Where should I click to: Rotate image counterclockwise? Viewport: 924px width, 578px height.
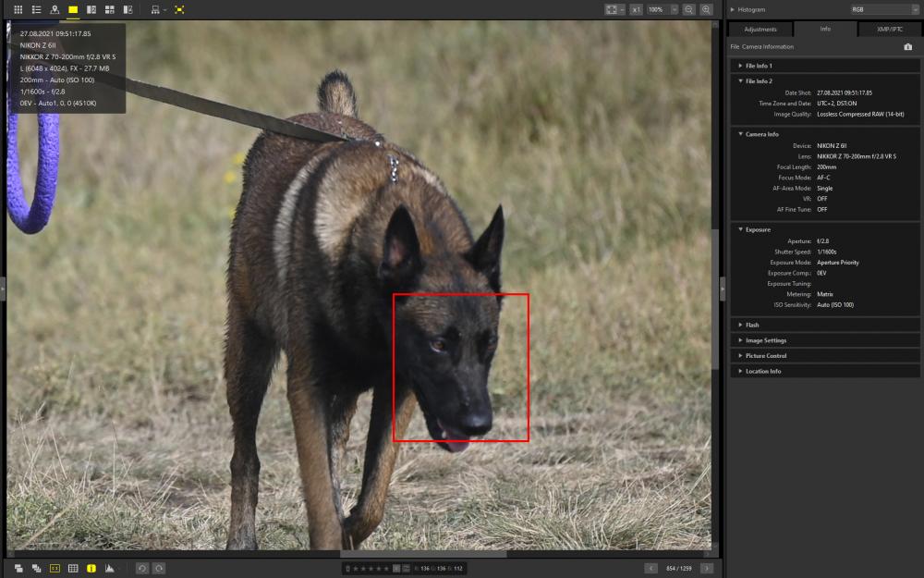(x=142, y=569)
